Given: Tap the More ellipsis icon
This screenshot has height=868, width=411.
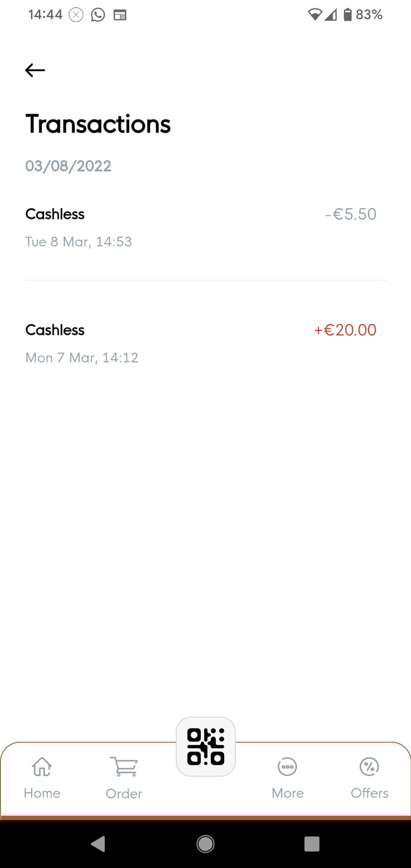Looking at the screenshot, I should click(287, 766).
